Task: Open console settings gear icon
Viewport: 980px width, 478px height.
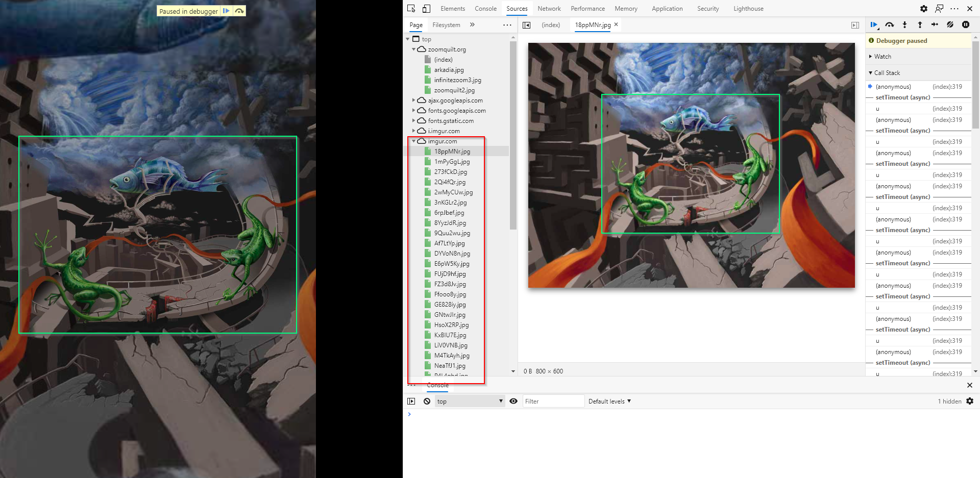Action: 970,401
